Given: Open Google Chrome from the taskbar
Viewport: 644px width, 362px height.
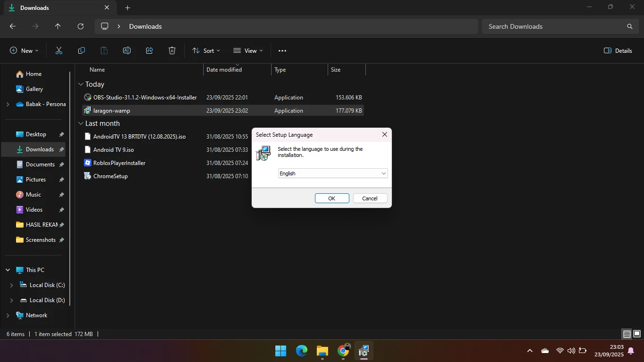Looking at the screenshot, I should (x=343, y=351).
